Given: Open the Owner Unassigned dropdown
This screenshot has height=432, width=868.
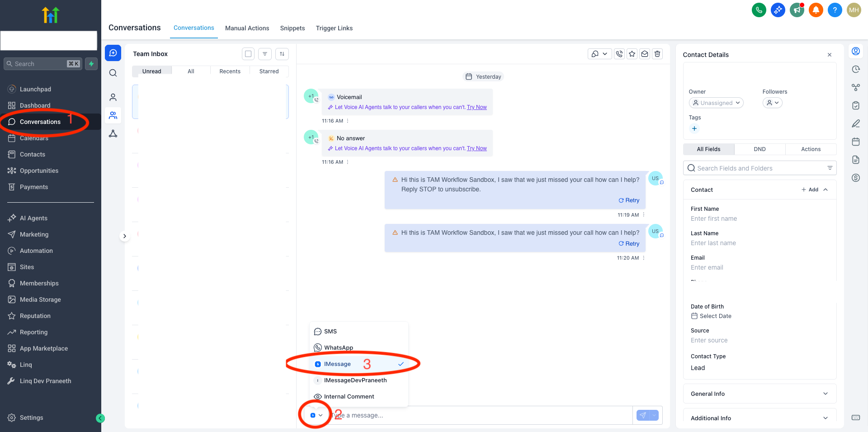Looking at the screenshot, I should (x=716, y=103).
